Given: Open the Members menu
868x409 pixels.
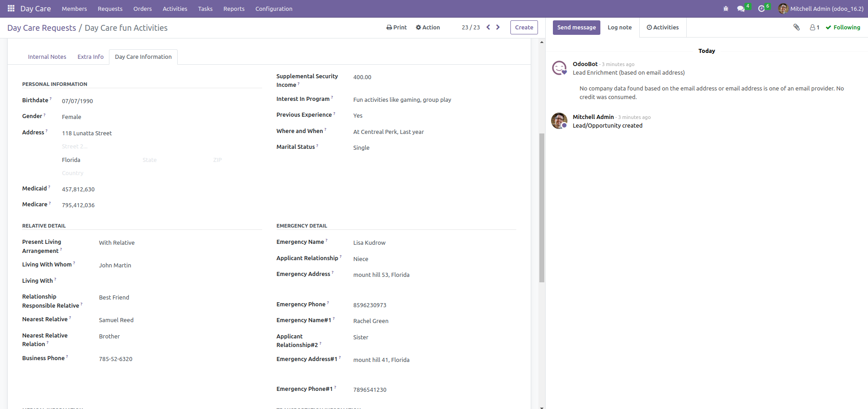Looking at the screenshot, I should click(x=74, y=9).
